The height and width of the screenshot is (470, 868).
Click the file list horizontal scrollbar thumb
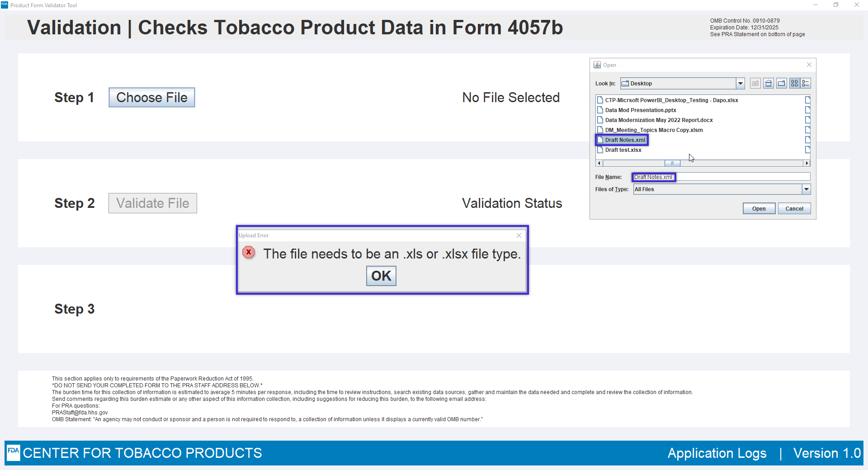point(672,163)
